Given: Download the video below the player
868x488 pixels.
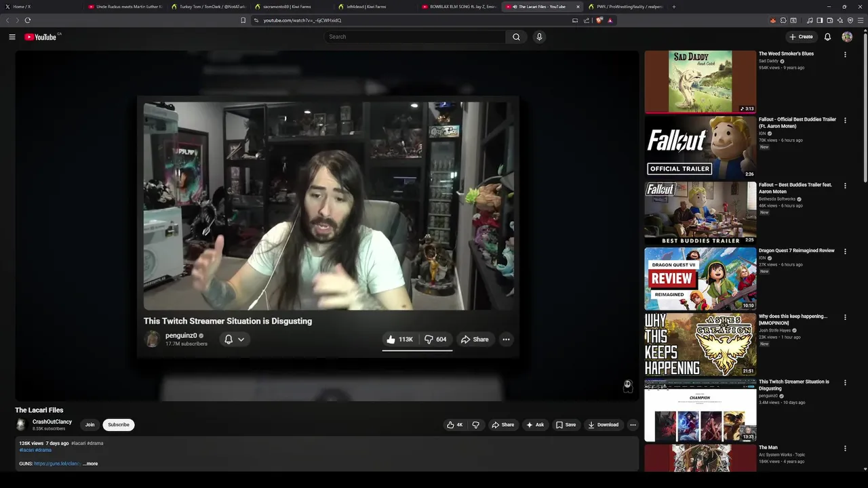Looking at the screenshot, I should pos(603,425).
